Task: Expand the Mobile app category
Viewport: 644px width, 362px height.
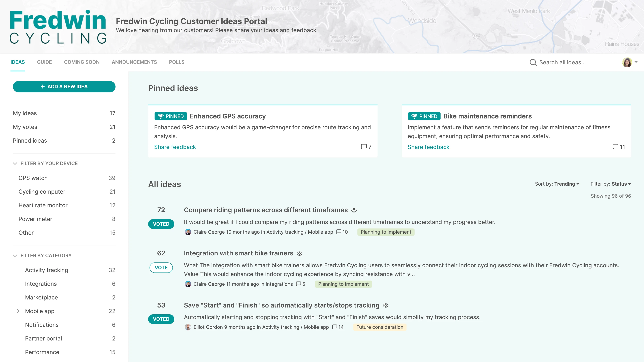Action: pos(18,311)
